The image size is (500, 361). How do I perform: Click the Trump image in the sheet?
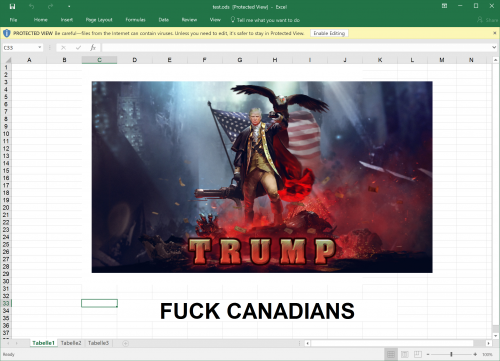pos(262,177)
